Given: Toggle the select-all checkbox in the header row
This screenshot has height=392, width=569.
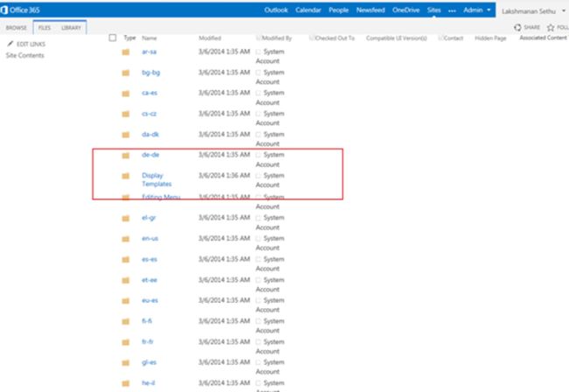Looking at the screenshot, I should [113, 38].
